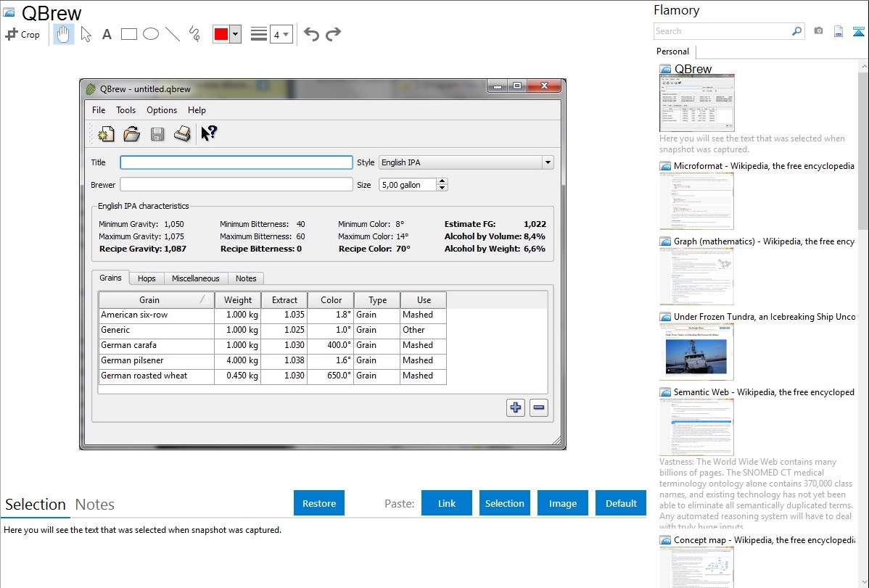The width and height of the screenshot is (869, 588).
Task: Click the redo arrow
Action: [334, 34]
